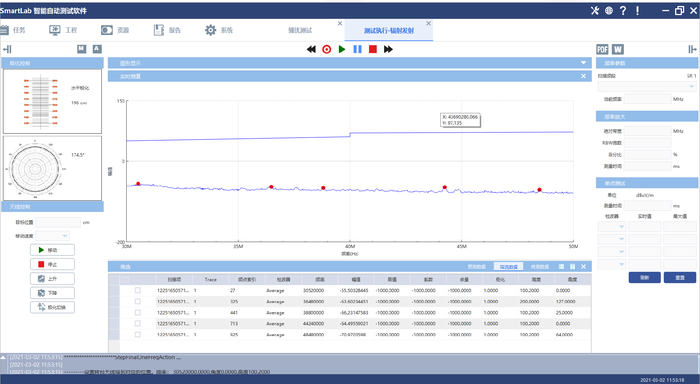Click the exclamation about icon
The height and width of the screenshot is (384, 700).
click(638, 10)
